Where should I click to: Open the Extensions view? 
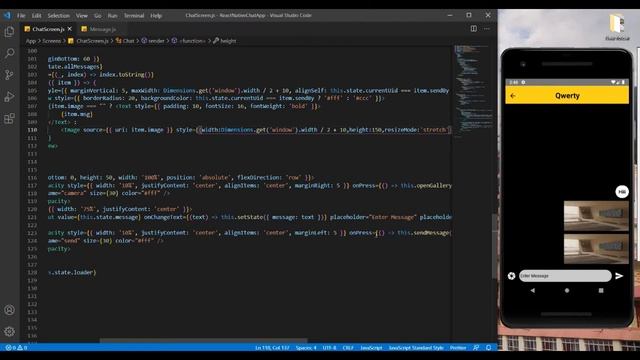pyautogui.click(x=9, y=118)
